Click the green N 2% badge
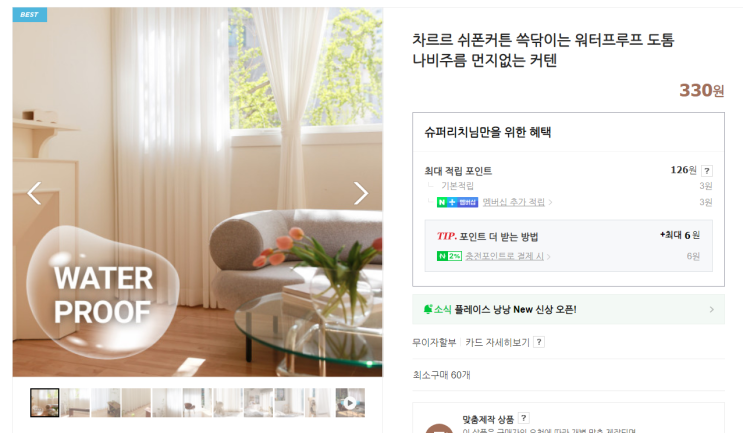The image size is (743, 433). 449,256
